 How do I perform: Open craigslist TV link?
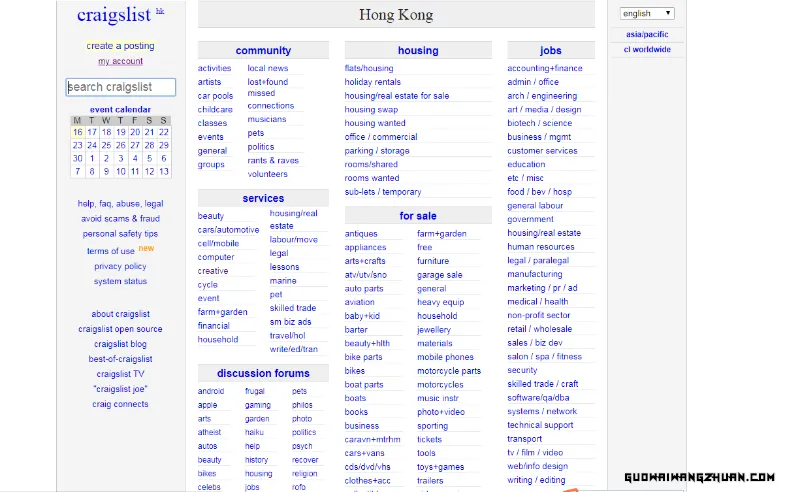pos(120,374)
